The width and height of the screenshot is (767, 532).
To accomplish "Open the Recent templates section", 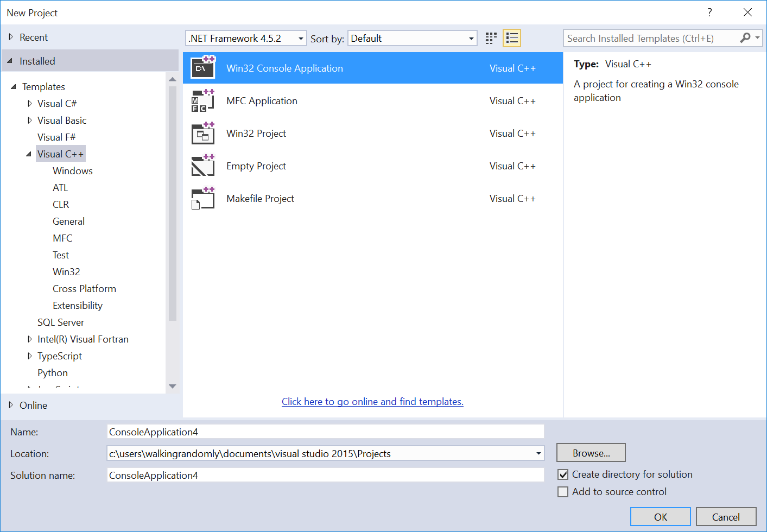I will point(34,37).
